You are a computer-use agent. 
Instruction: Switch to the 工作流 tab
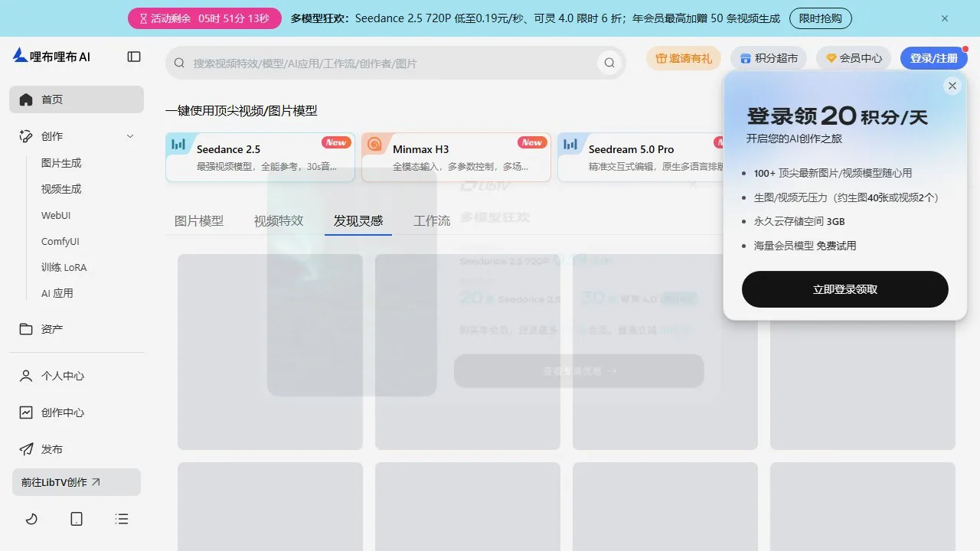[432, 220]
